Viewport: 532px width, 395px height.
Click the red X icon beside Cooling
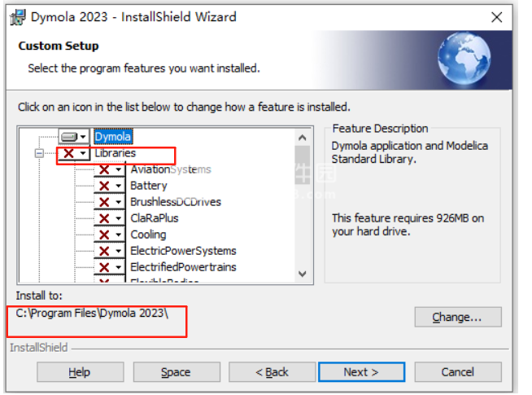(x=104, y=235)
